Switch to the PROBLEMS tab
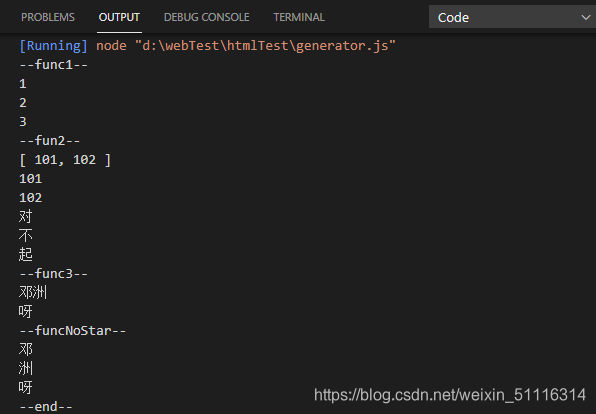Viewport: 596px width, 414px height. click(x=48, y=17)
